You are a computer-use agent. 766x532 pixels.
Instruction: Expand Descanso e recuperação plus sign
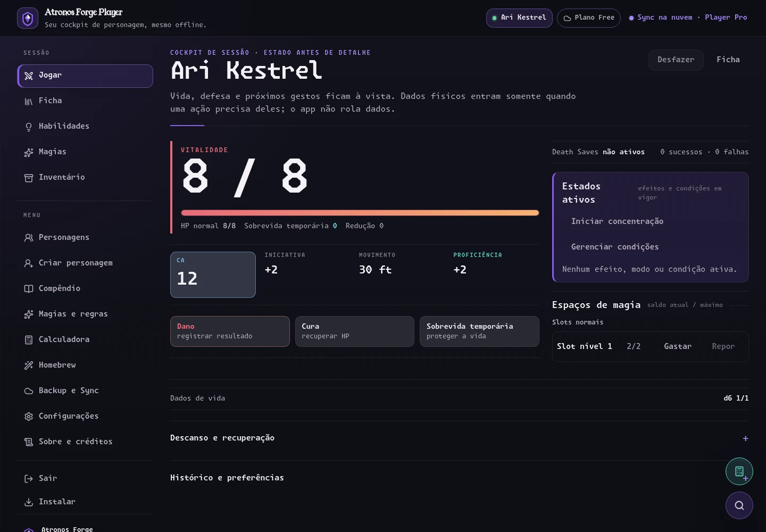746,438
